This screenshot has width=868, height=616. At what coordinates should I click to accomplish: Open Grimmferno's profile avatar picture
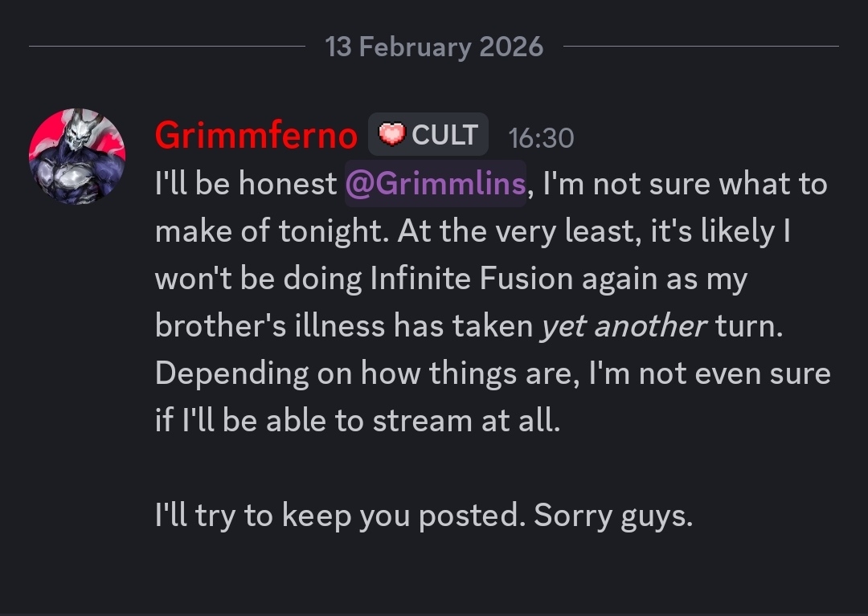coord(77,156)
